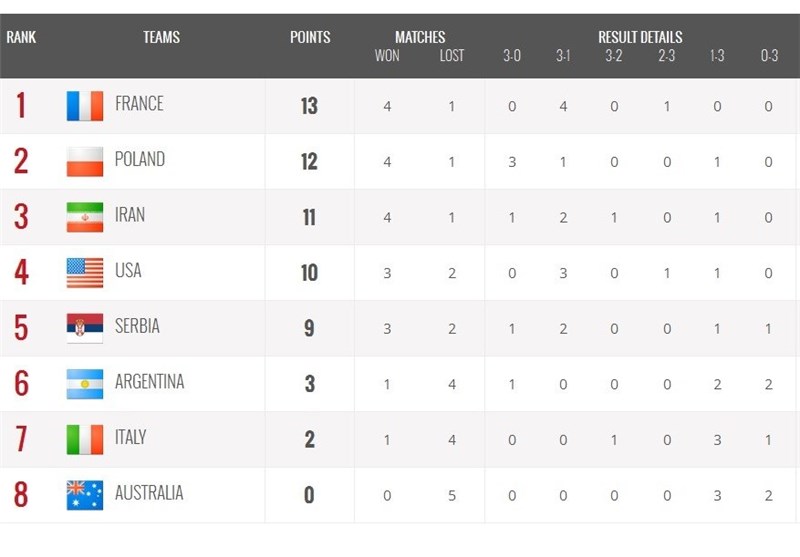Click the Italy flag icon

tap(85, 439)
